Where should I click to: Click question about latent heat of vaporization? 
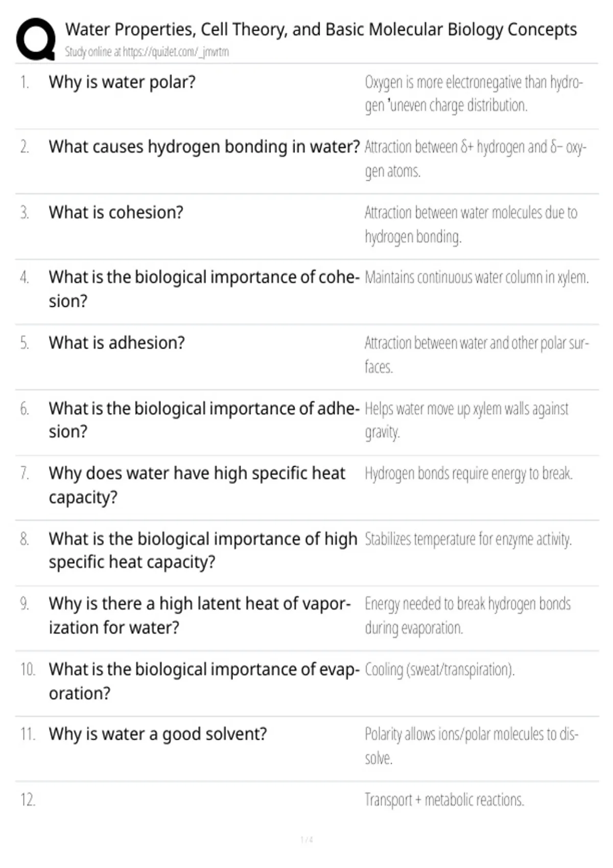[200, 615]
